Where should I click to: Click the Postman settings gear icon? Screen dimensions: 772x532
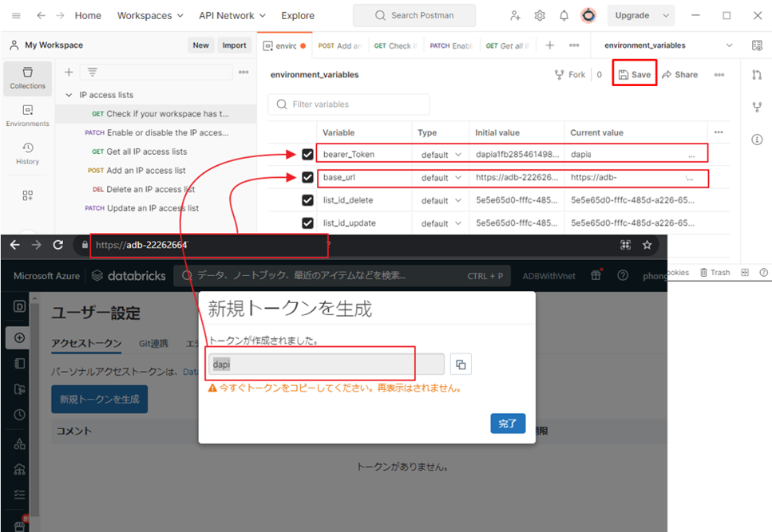point(540,16)
